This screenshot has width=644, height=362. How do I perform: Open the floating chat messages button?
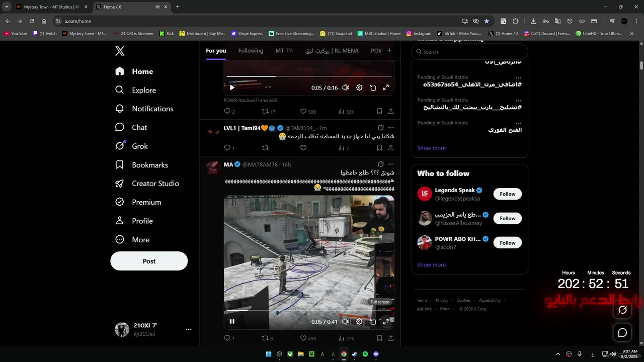[622, 332]
